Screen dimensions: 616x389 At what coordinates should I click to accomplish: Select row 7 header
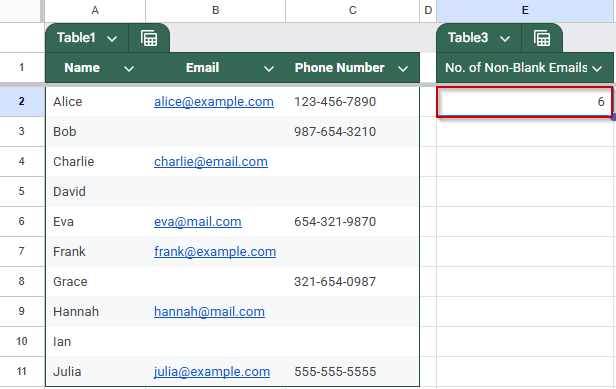[x=22, y=251]
